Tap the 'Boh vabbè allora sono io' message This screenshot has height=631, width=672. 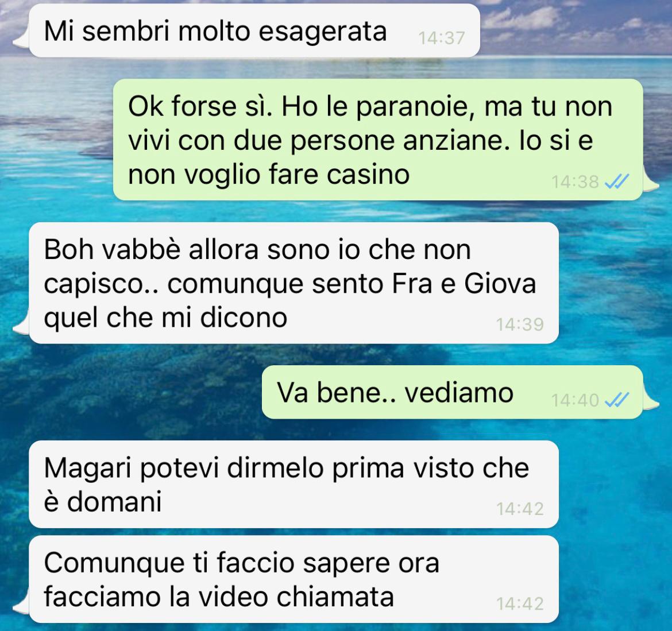tap(293, 283)
